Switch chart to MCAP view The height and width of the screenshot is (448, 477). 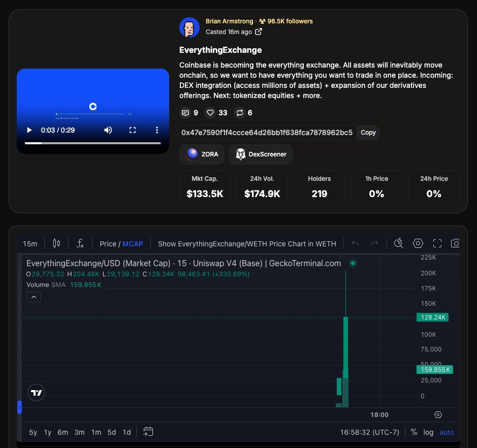point(133,244)
